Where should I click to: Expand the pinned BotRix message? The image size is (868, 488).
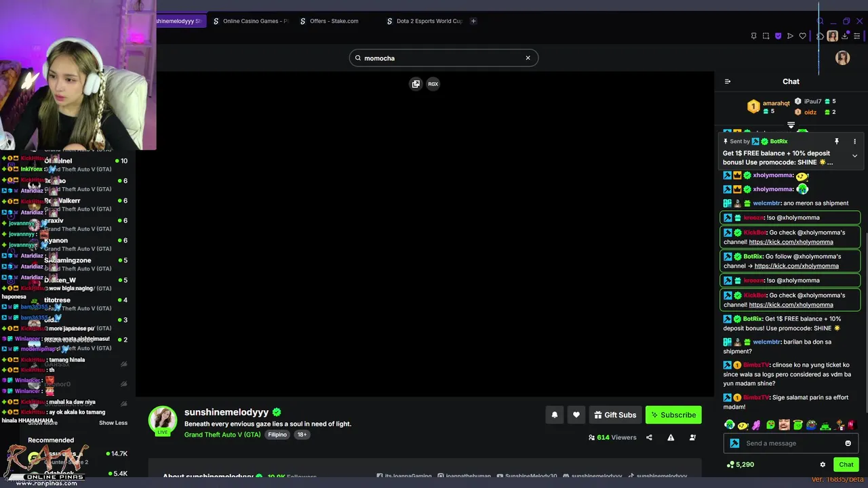(854, 156)
